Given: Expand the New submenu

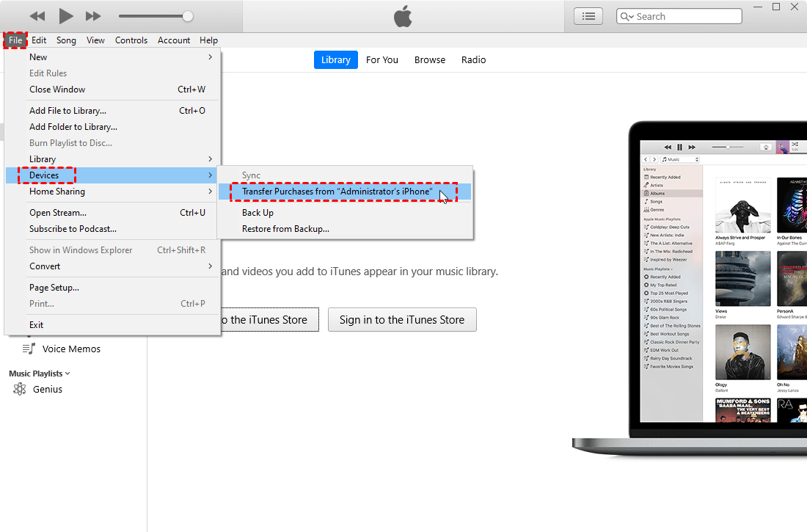Looking at the screenshot, I should 113,57.
